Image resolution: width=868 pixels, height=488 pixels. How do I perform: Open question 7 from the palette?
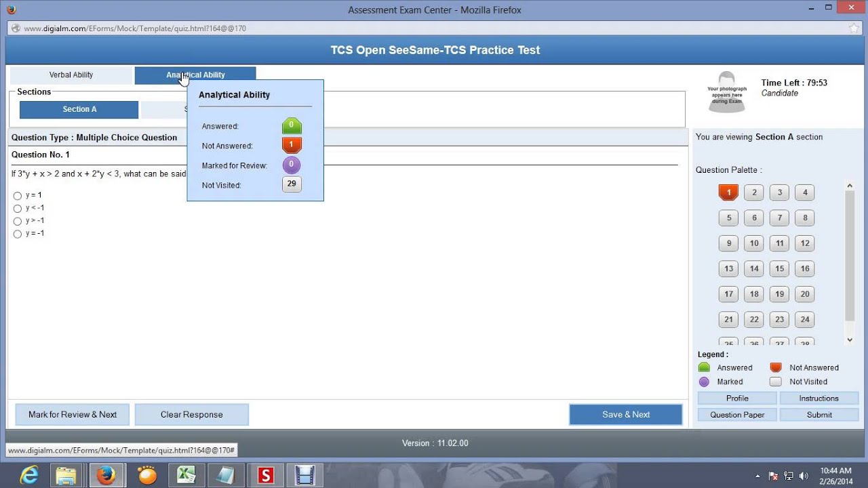coord(780,218)
